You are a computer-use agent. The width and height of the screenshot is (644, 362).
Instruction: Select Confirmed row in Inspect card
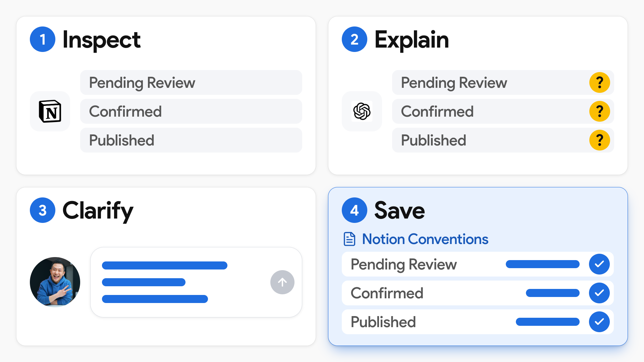191,111
